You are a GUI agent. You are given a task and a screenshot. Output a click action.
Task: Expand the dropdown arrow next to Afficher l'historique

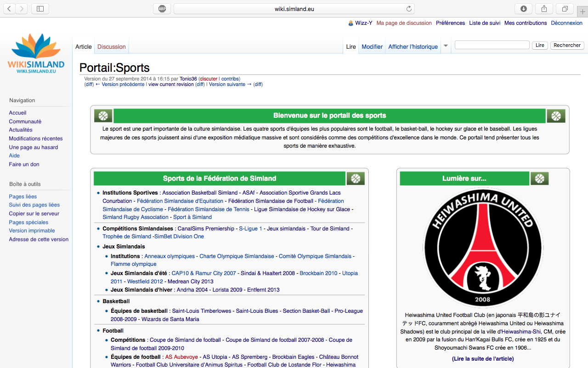pyautogui.click(x=446, y=46)
